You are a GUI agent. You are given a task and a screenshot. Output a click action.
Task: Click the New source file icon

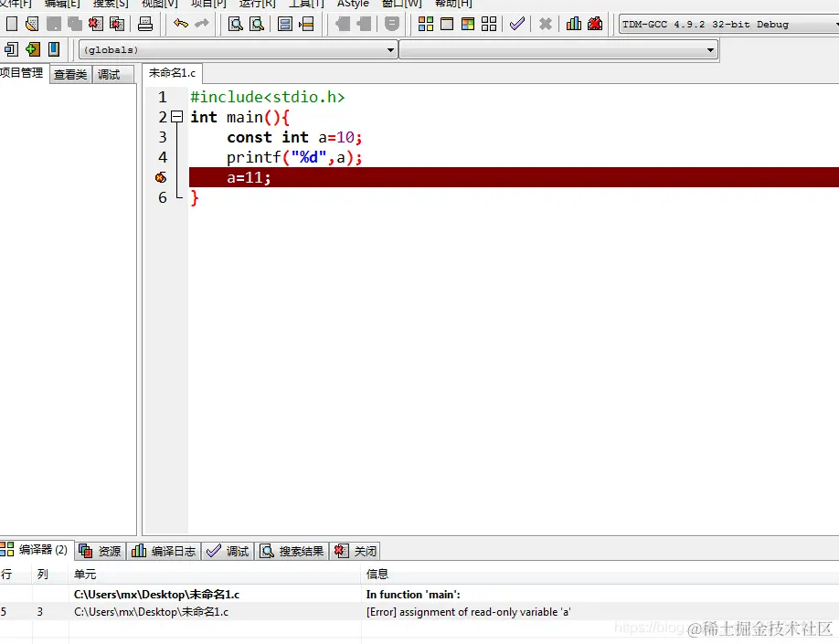coord(11,24)
